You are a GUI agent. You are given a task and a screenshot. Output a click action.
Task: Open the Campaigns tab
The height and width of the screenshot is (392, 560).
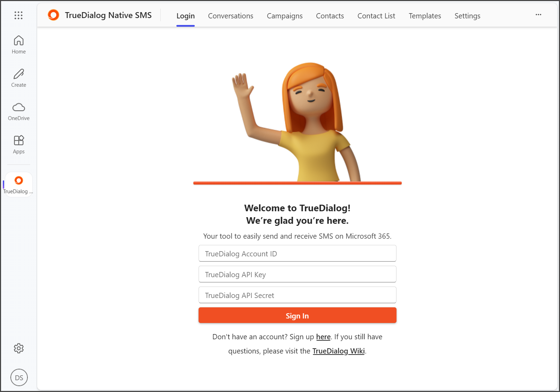pos(285,16)
